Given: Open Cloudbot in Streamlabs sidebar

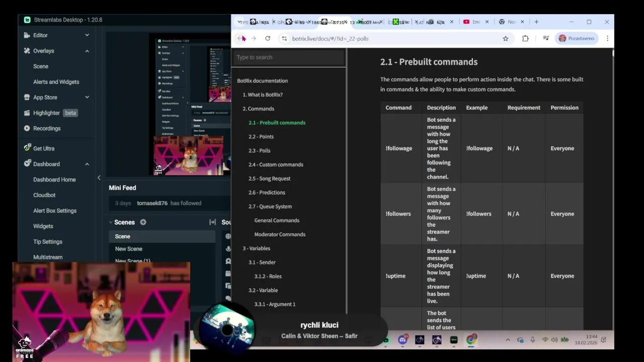Looking at the screenshot, I should point(44,195).
